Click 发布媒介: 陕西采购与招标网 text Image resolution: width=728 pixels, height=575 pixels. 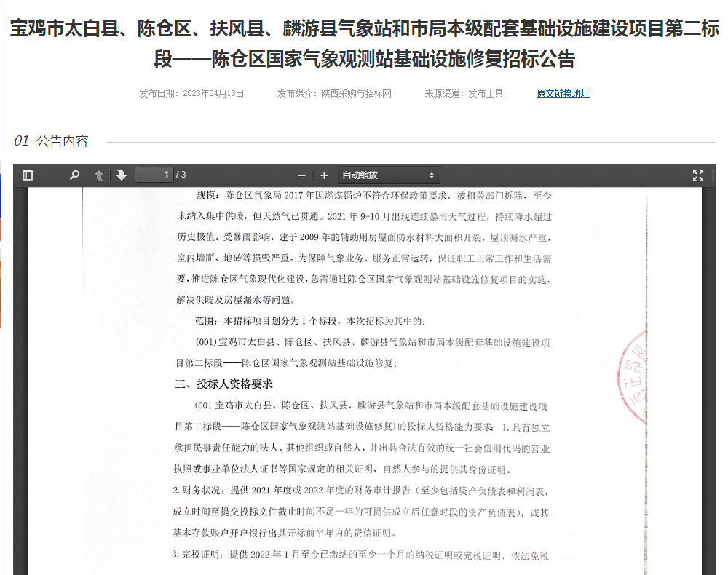point(334,93)
